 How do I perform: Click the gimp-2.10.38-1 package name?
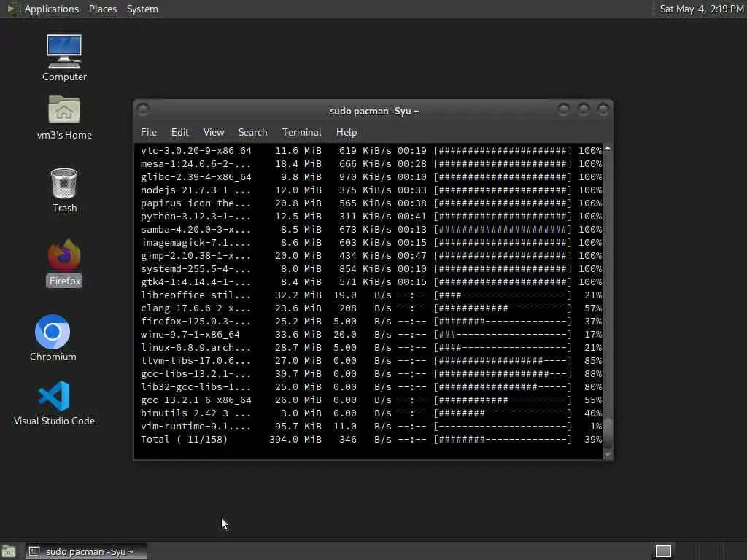pos(196,256)
